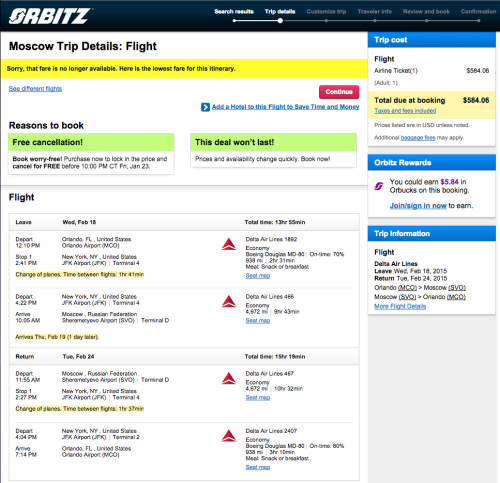This screenshot has height=483, width=500.
Task: Open Taxes and fees included link
Action: (x=405, y=111)
